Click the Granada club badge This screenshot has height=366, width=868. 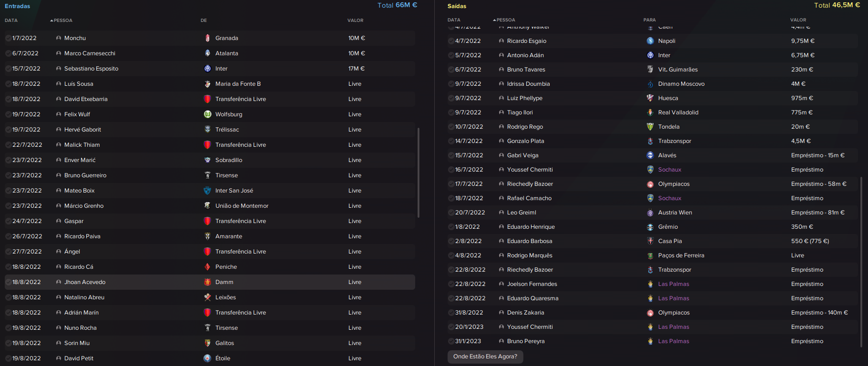207,38
